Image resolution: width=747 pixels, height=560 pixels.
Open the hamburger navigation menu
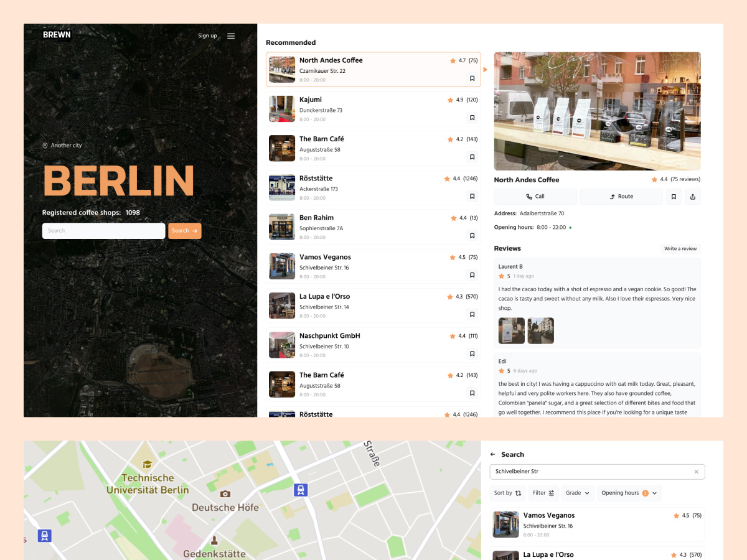point(231,35)
